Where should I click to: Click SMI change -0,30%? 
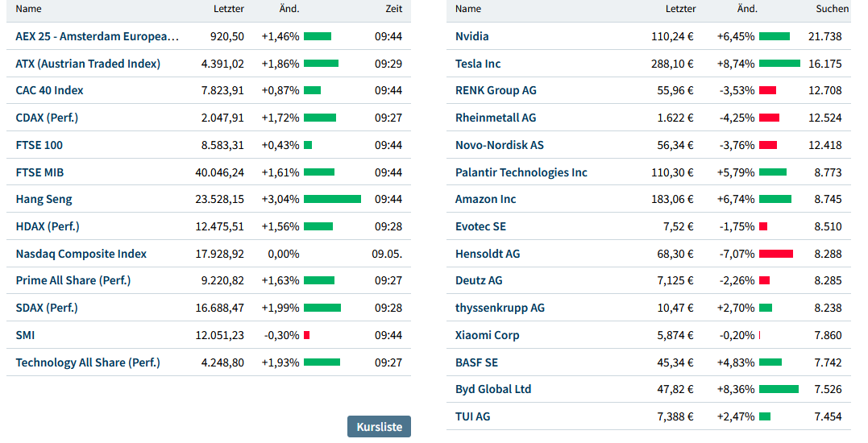pos(282,335)
